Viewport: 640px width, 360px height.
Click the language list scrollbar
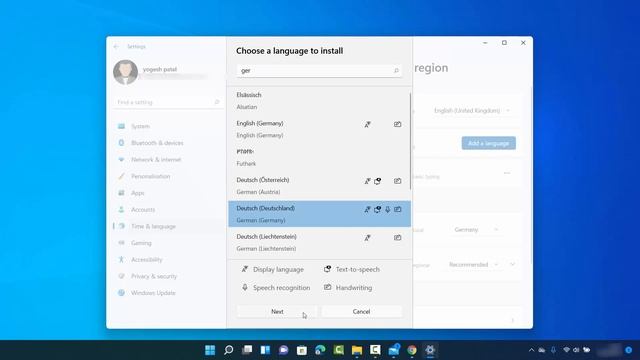[x=410, y=141]
